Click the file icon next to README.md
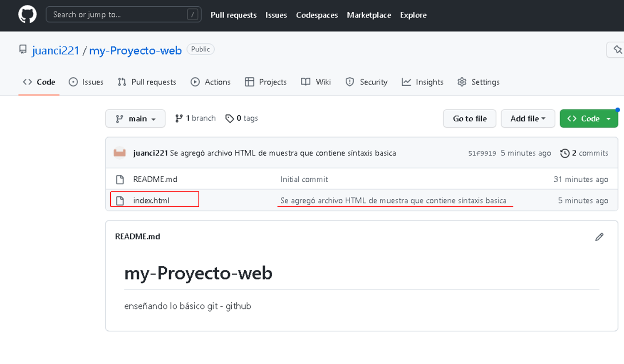This screenshot has width=624, height=364. tap(120, 179)
